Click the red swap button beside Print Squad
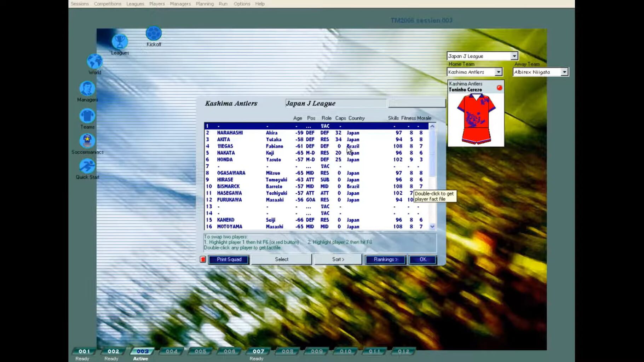644x362 pixels. pos(203,259)
